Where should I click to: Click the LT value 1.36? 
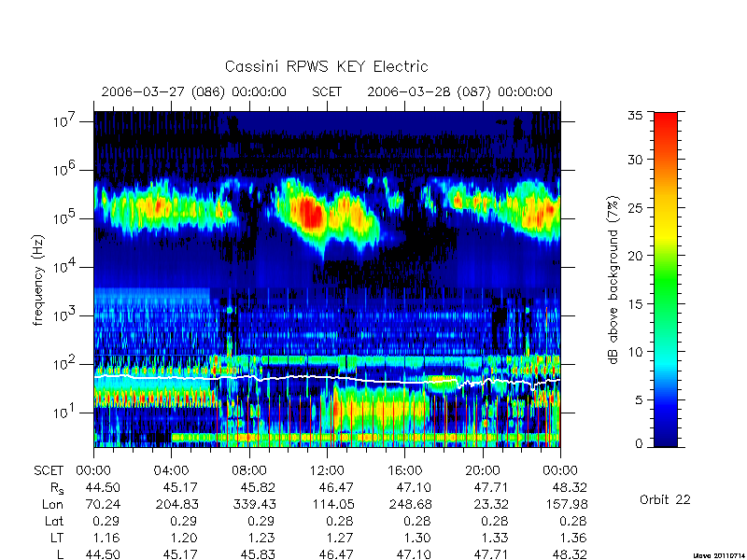click(573, 538)
